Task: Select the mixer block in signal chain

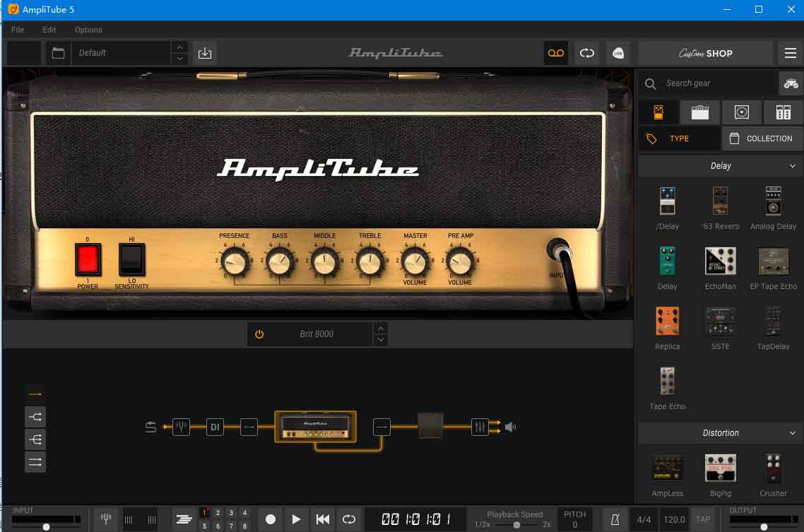Action: click(479, 427)
